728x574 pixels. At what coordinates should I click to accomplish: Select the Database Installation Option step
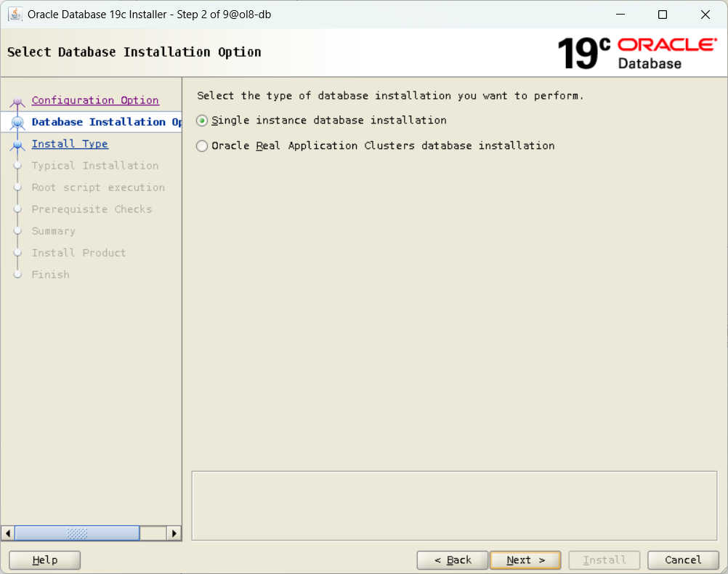coord(106,122)
